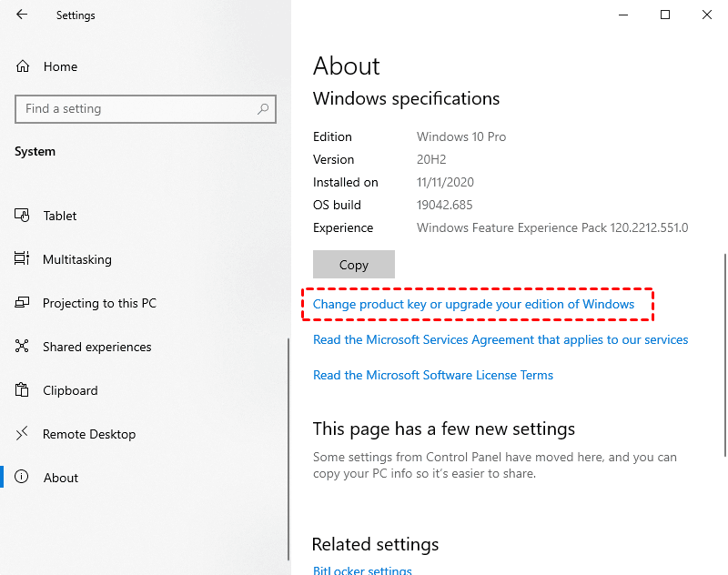This screenshot has width=728, height=575.
Task: Click the Shared experiences icon
Action: pyautogui.click(x=22, y=347)
